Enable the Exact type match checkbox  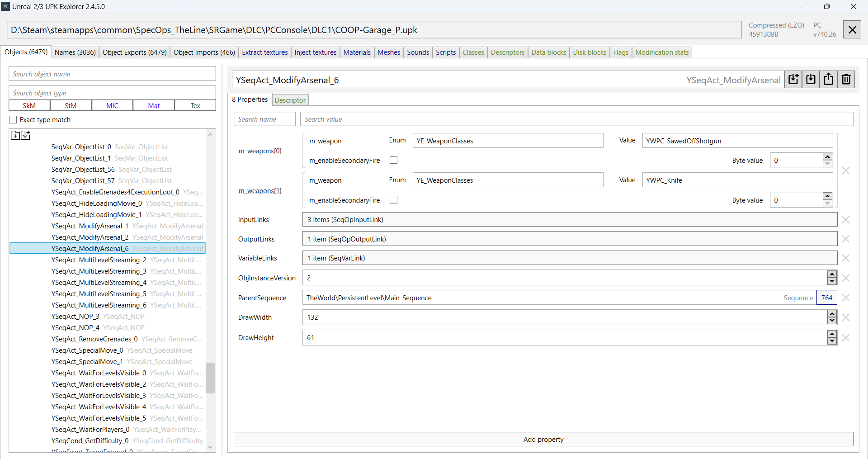[13, 120]
